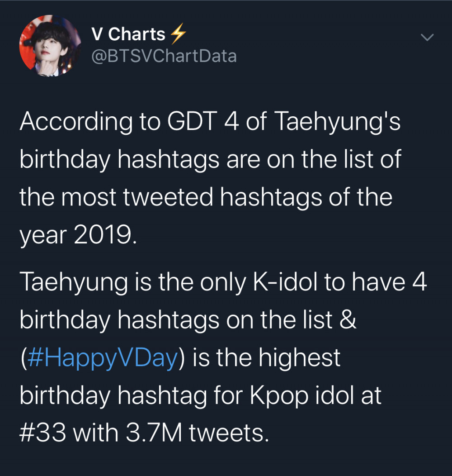Open the V Charts display name
This screenshot has width=452, height=476.
point(128,33)
